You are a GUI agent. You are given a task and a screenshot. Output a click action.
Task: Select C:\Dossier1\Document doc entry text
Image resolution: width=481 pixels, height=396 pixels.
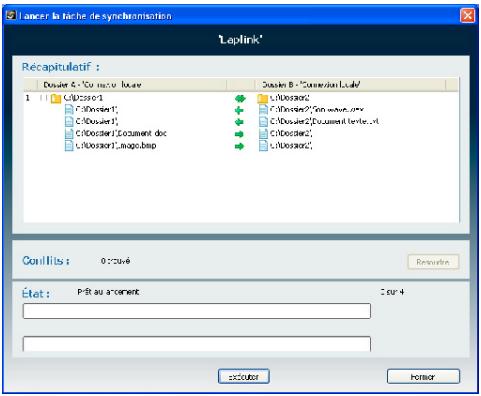tap(121, 133)
